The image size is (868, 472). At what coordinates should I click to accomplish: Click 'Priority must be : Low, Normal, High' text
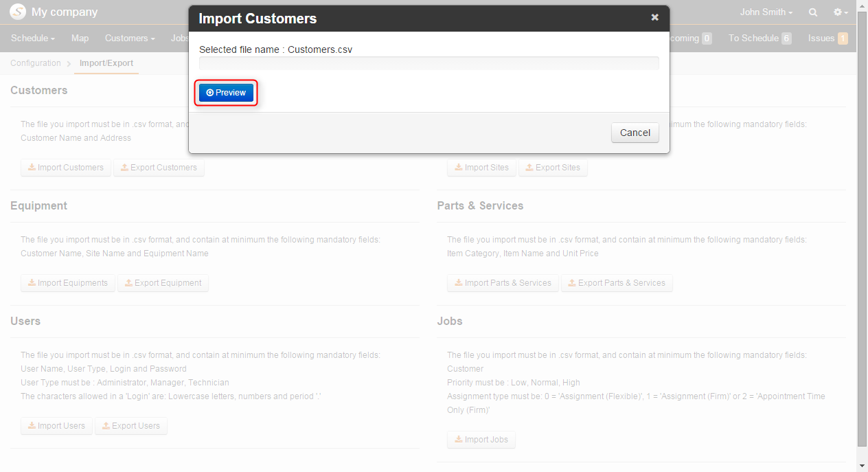pos(514,383)
